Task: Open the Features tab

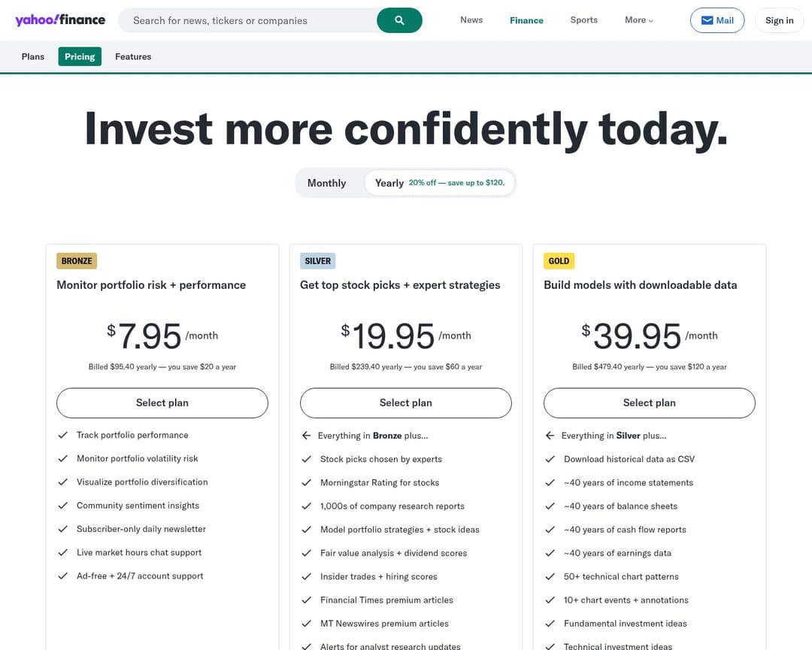Action: tap(133, 56)
